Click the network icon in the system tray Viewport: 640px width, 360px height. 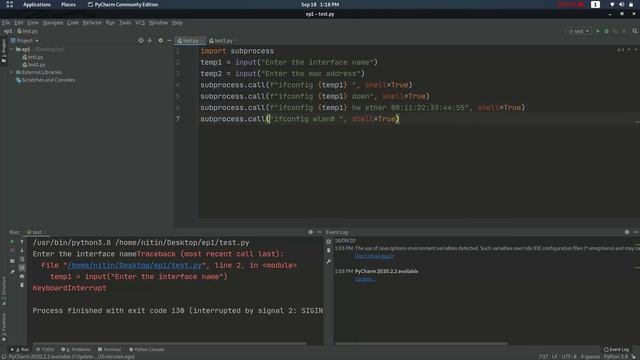click(612, 4)
